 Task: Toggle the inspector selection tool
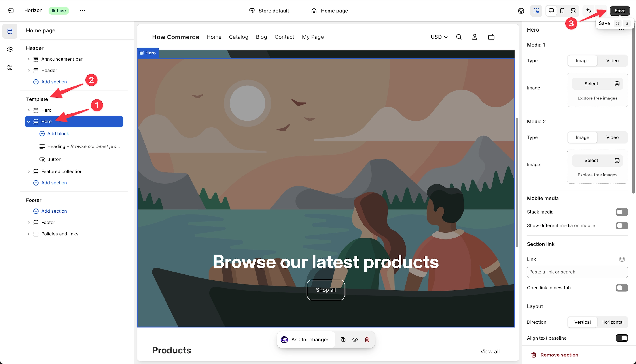(536, 11)
